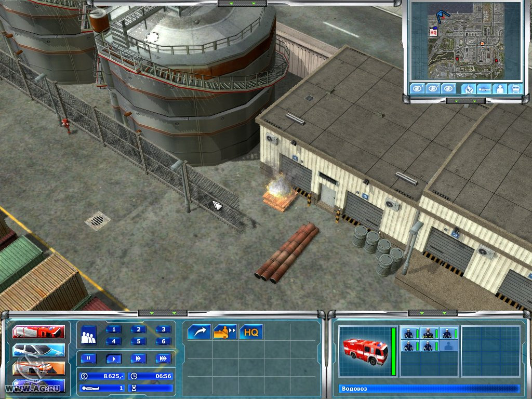This screenshot has height=399, width=532.
Task: Click the HQ marker on minimap
Action: tap(433, 32)
